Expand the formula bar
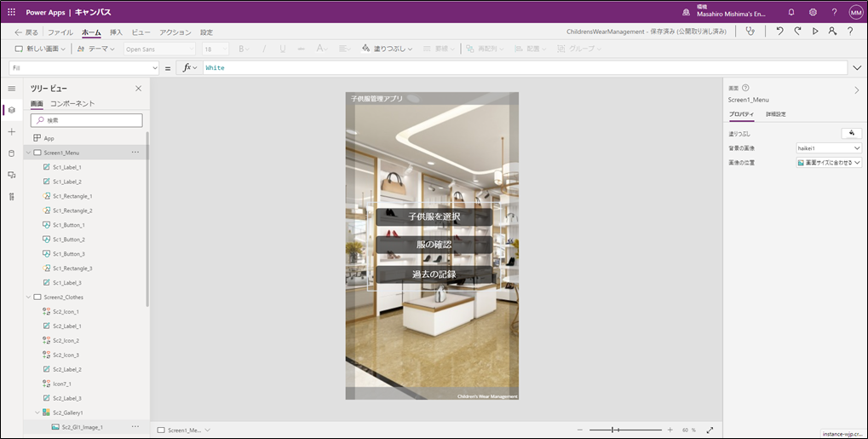The width and height of the screenshot is (868, 439). coord(858,67)
